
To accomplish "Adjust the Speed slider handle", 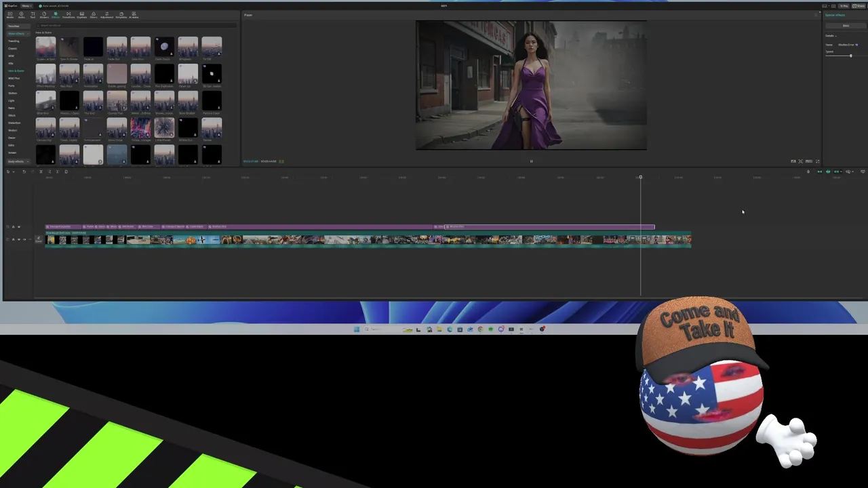I will 850,56.
